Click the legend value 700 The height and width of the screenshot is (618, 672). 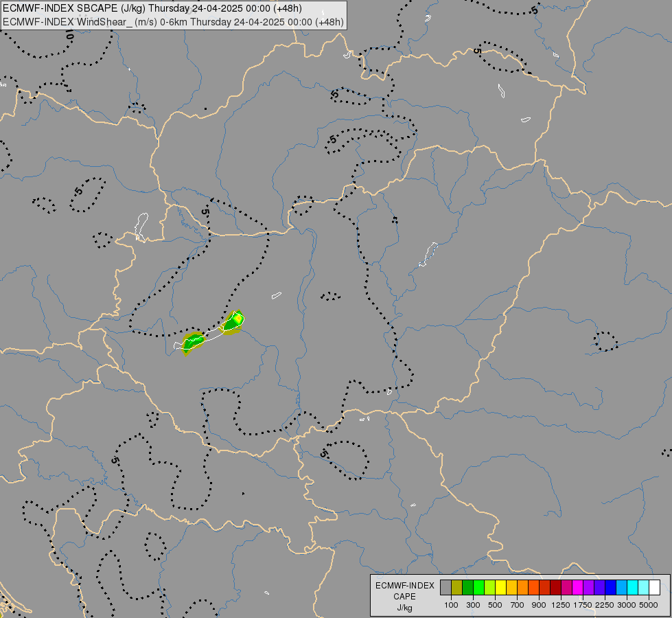(x=518, y=605)
